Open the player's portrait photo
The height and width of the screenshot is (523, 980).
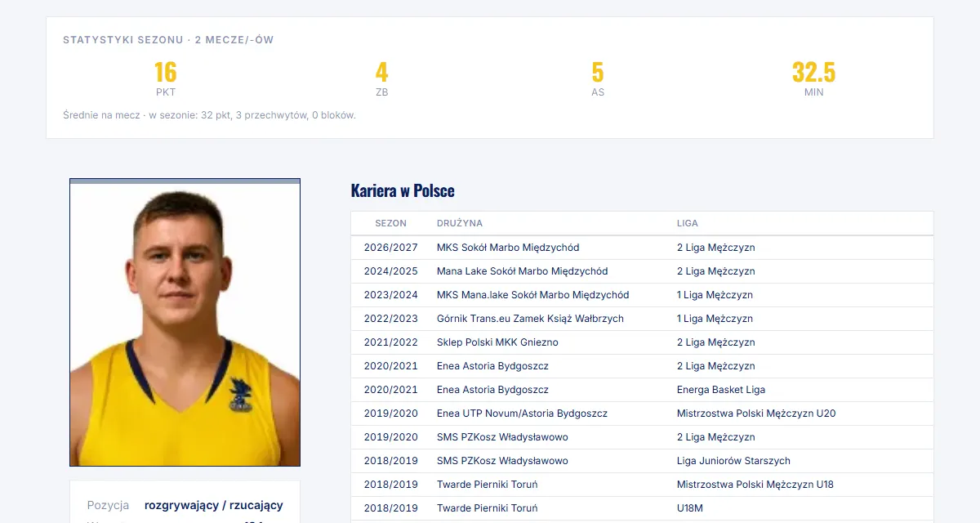[x=185, y=322]
